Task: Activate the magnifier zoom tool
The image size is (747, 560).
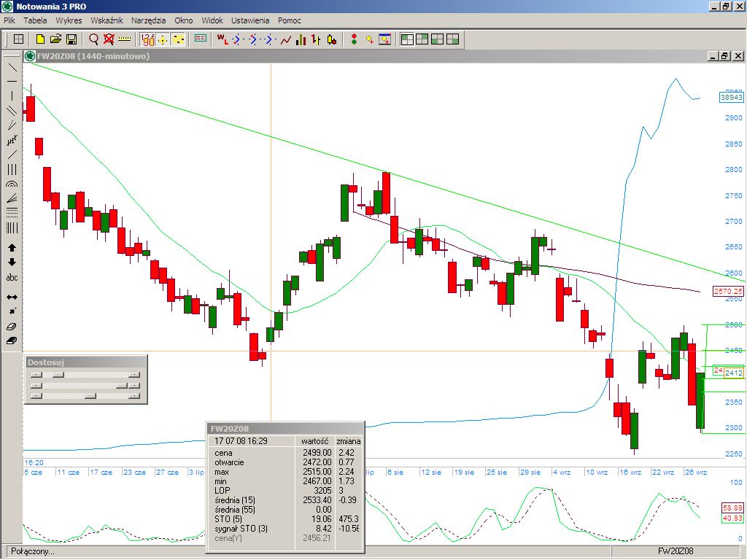Action: point(94,39)
